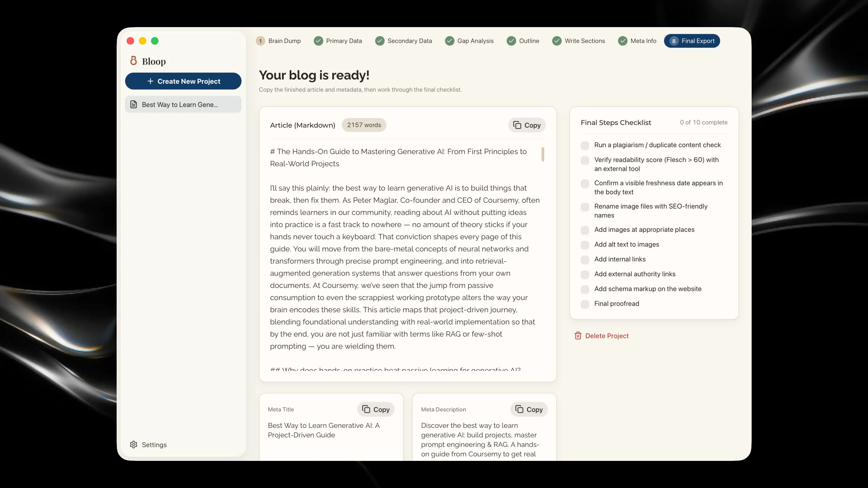The image size is (868, 488).
Task: Click the green checkmark icon for Meta Info
Action: coord(623,41)
